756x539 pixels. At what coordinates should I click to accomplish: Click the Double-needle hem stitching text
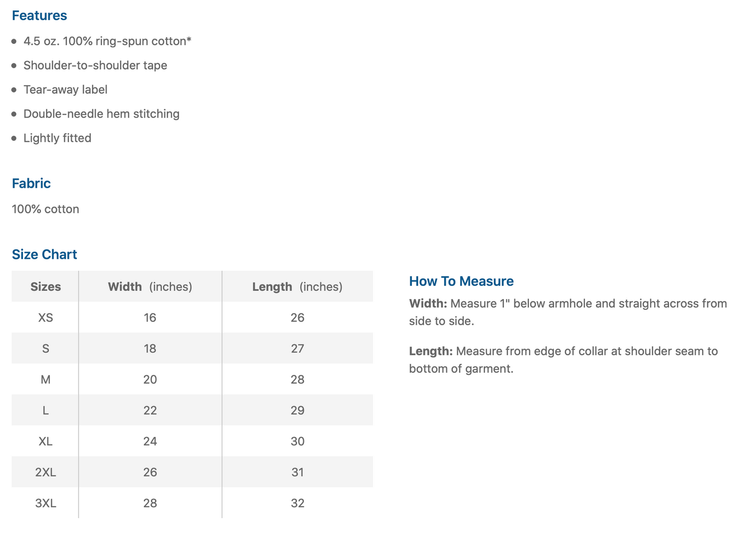pyautogui.click(x=101, y=114)
